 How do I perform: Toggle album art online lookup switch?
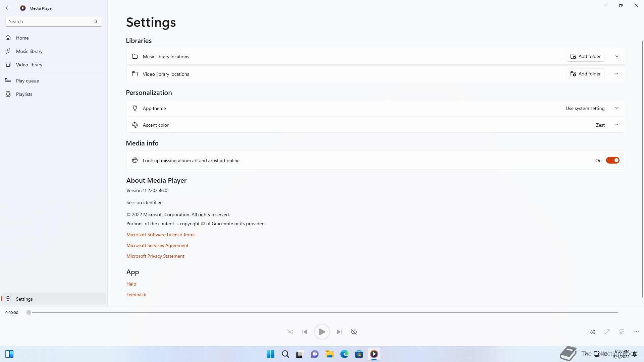(x=612, y=161)
